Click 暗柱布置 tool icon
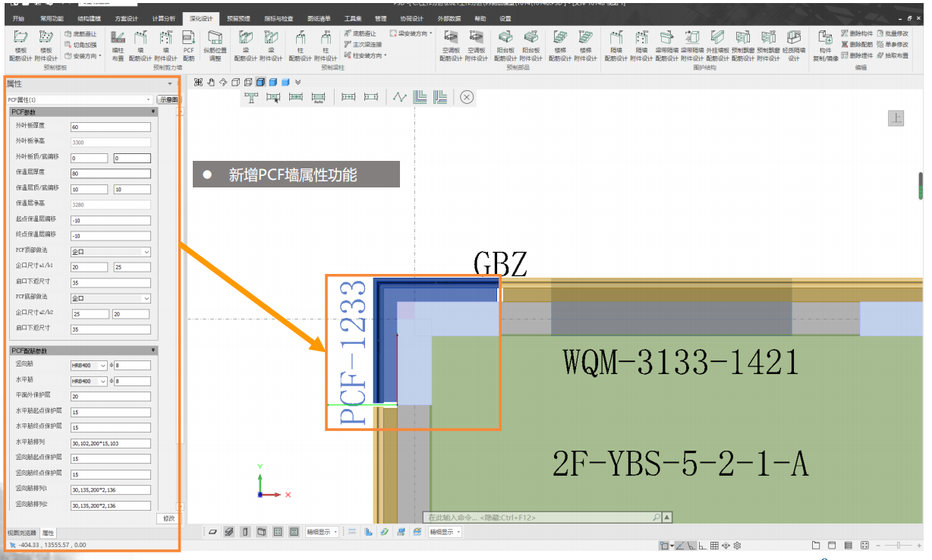Screen dimensions: 932x560 click(118, 46)
